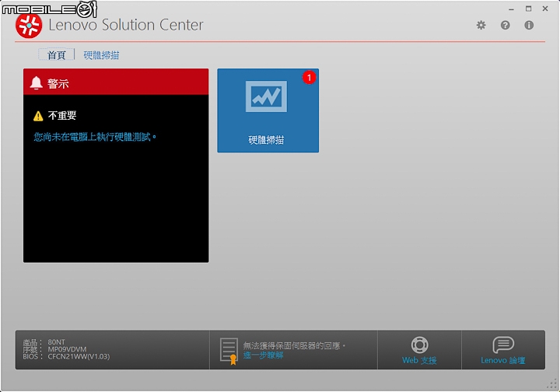The height and width of the screenshot is (392, 560).
Task: Switch to the 首頁 home tab
Action: [57, 55]
